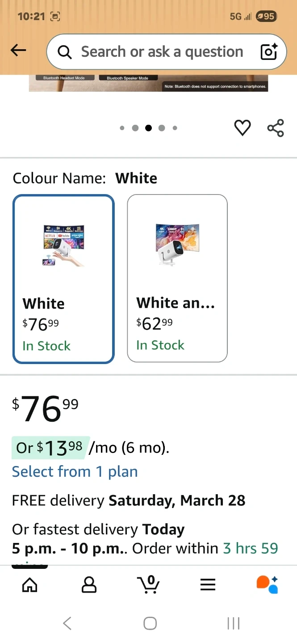This screenshot has width=297, height=644.
Task: Tap the search magnifier icon
Action: tap(65, 52)
